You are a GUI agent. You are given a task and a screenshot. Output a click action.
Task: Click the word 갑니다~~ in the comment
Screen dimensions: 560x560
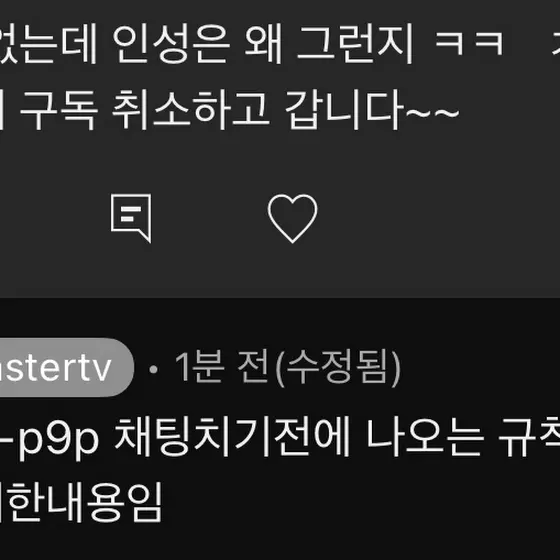pyautogui.click(x=372, y=110)
